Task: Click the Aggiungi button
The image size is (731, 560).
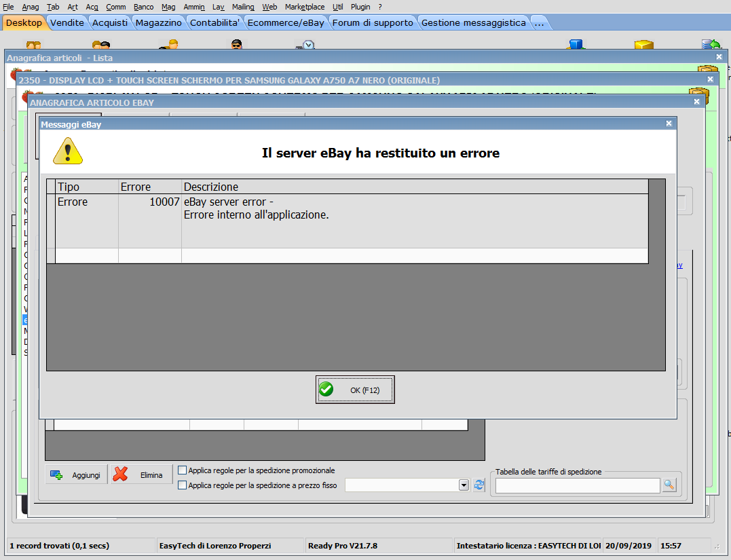Action: click(x=77, y=474)
